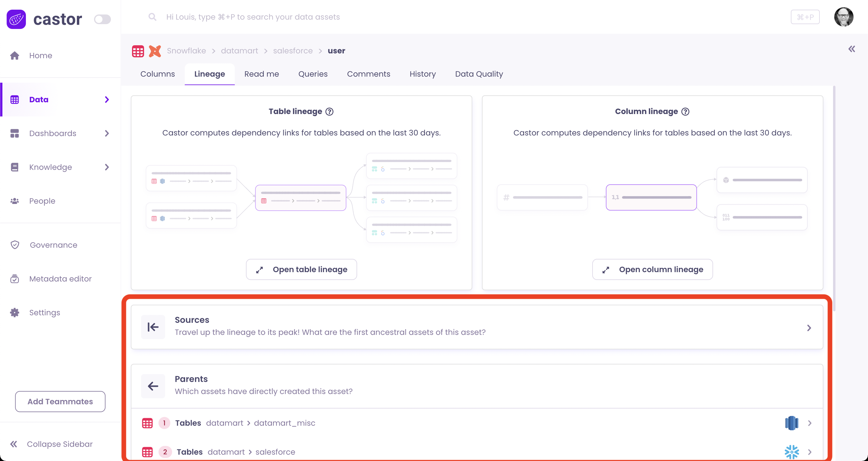Open the Metadata editor icon

tap(14, 279)
